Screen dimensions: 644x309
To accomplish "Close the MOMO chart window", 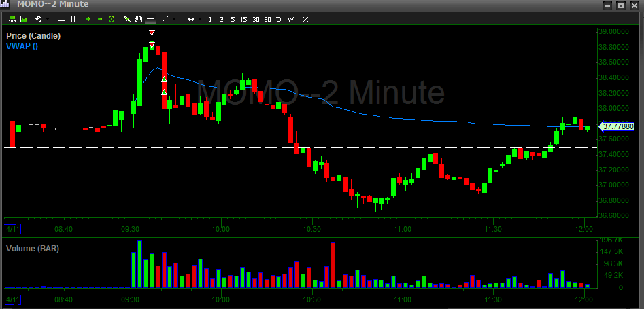I will 634,5.
